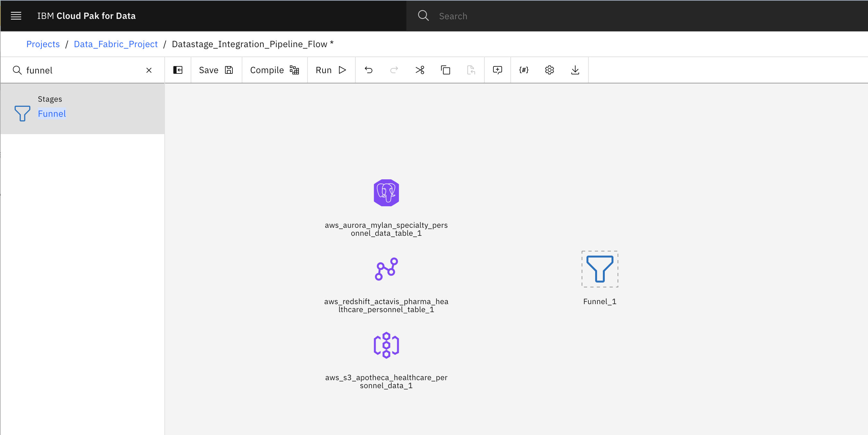
Task: Go to the Projects breadcrumb link
Action: click(43, 44)
